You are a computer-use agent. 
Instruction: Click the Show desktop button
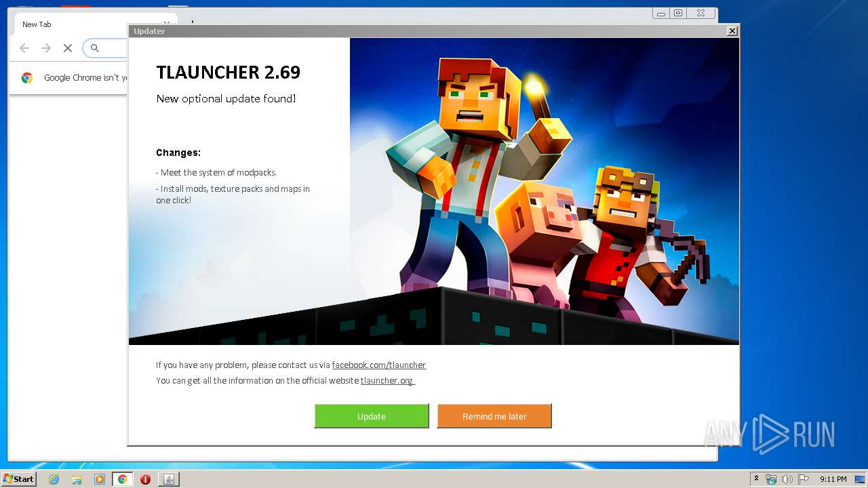pyautogui.click(x=861, y=479)
